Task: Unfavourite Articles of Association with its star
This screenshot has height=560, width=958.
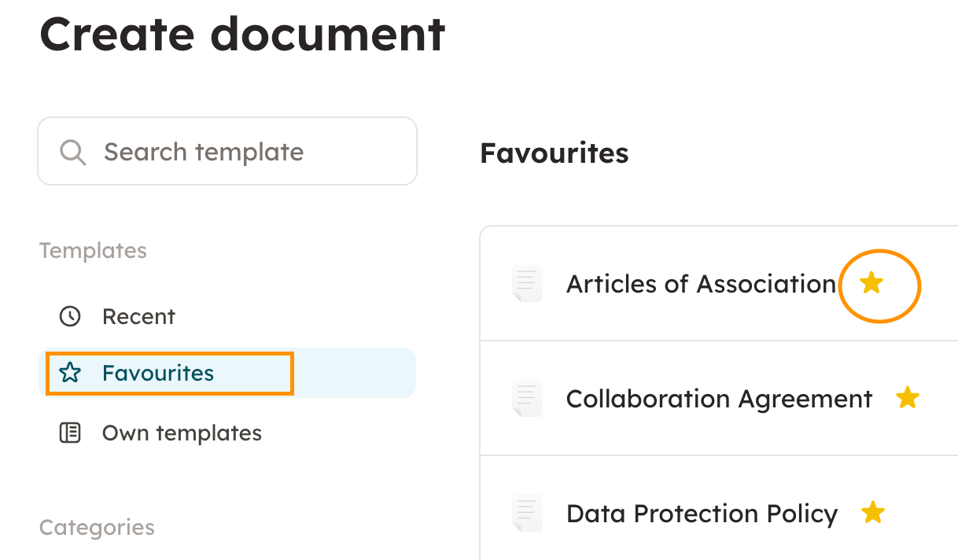Action: 871,283
